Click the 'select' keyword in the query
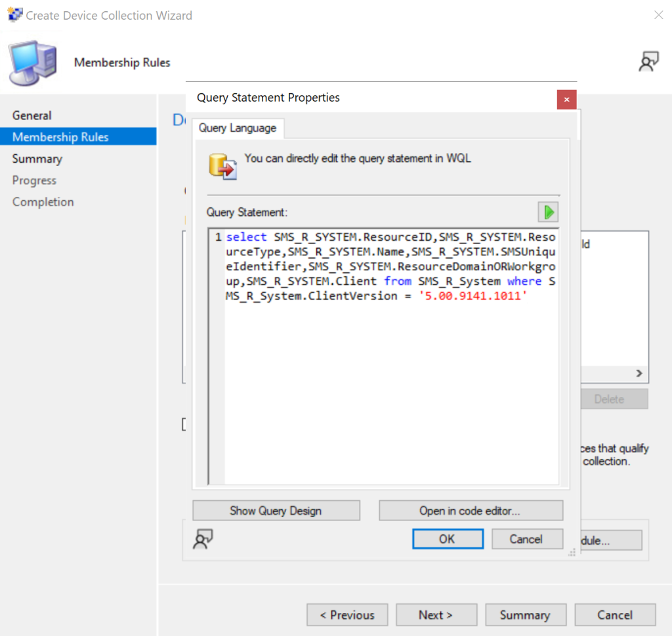 pyautogui.click(x=246, y=237)
